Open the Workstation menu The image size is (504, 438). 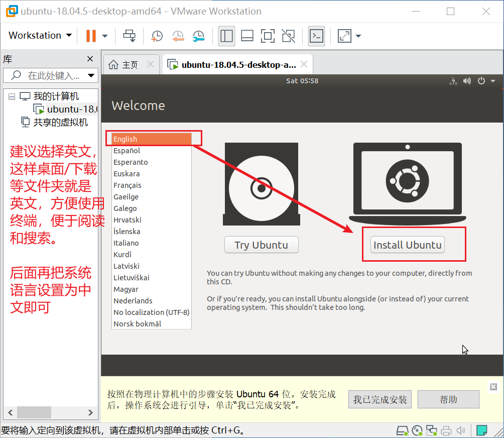click(40, 35)
